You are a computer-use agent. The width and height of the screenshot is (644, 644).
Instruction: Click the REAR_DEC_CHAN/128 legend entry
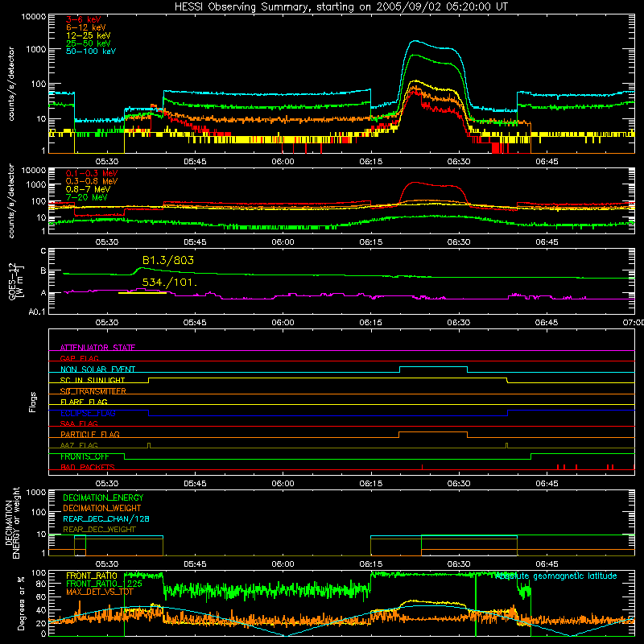click(x=106, y=518)
